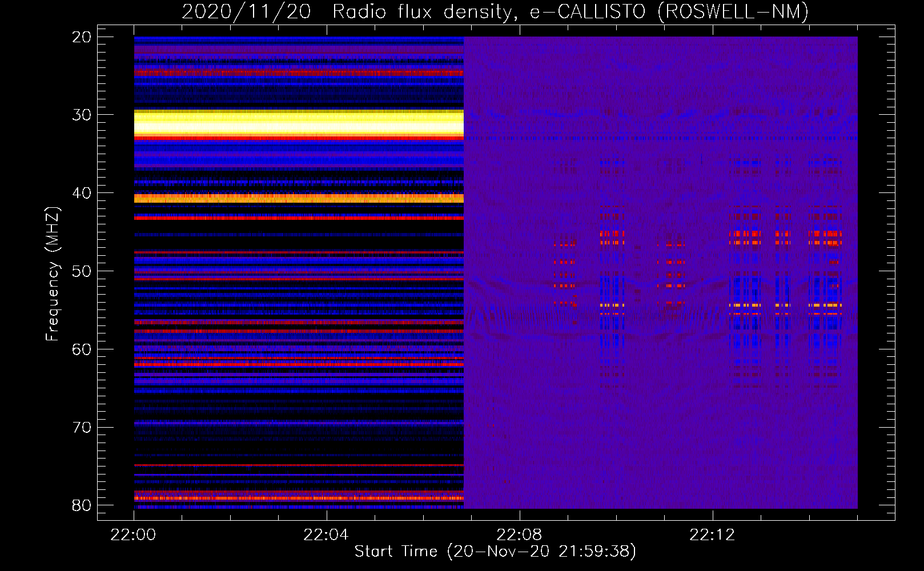Click the 'Start Time (20-Nov-20 21:59:38)' label
The height and width of the screenshot is (571, 924).
pyautogui.click(x=495, y=552)
